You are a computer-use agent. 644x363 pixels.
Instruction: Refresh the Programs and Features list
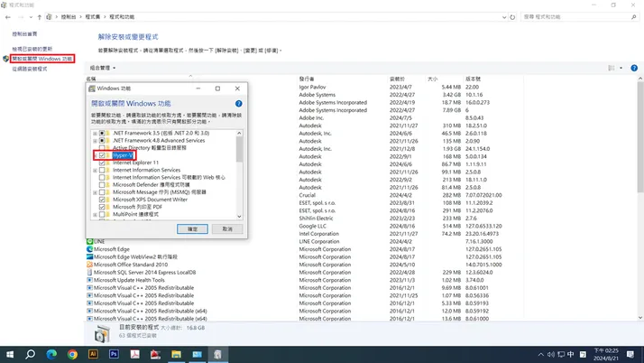[x=512, y=17]
